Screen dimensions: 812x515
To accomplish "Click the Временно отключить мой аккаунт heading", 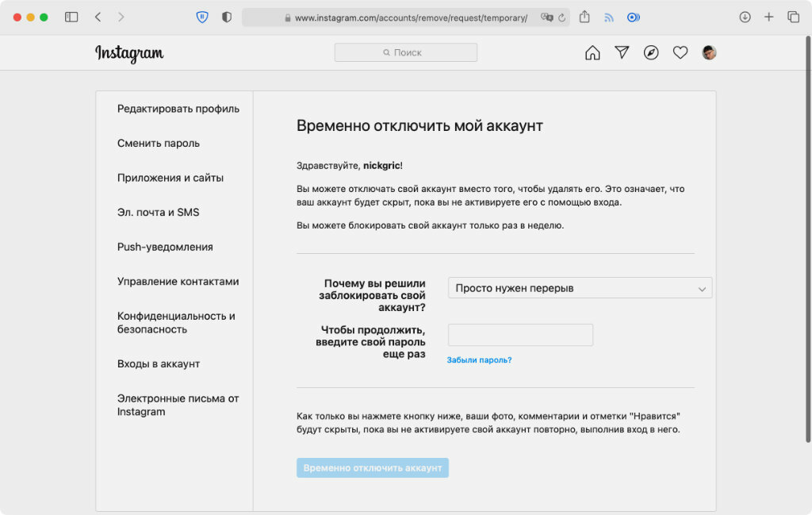I will [x=419, y=126].
